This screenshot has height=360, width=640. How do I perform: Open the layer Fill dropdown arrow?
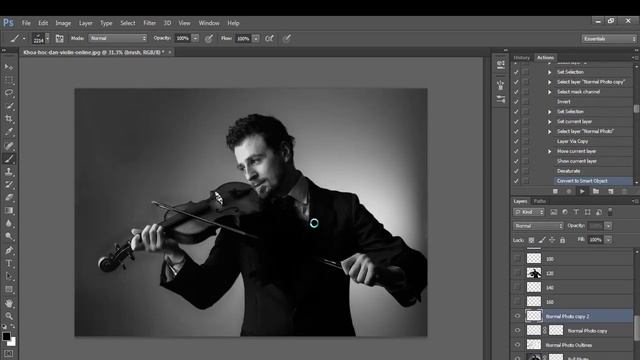[609, 240]
